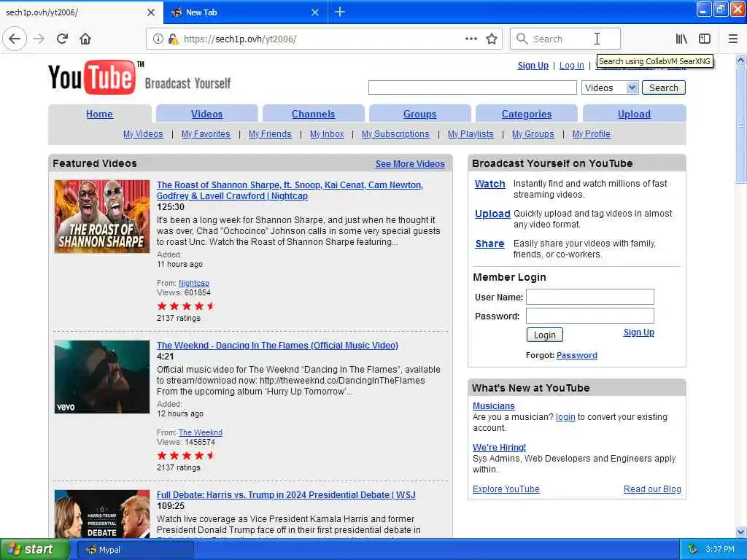Click the User Name field
The image size is (747, 560).
tap(589, 297)
